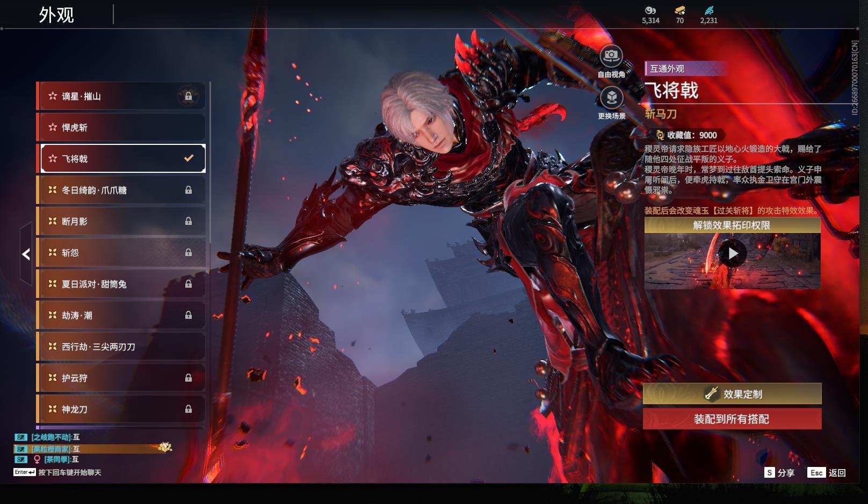Click the checkmark on 飞将戟 row
Viewport: 868px width, 504px height.
click(189, 158)
